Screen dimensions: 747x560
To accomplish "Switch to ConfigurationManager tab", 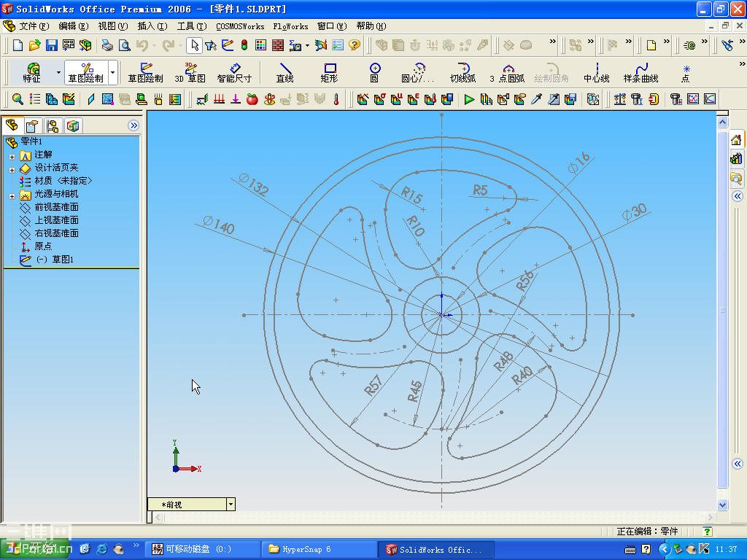I will (x=53, y=126).
